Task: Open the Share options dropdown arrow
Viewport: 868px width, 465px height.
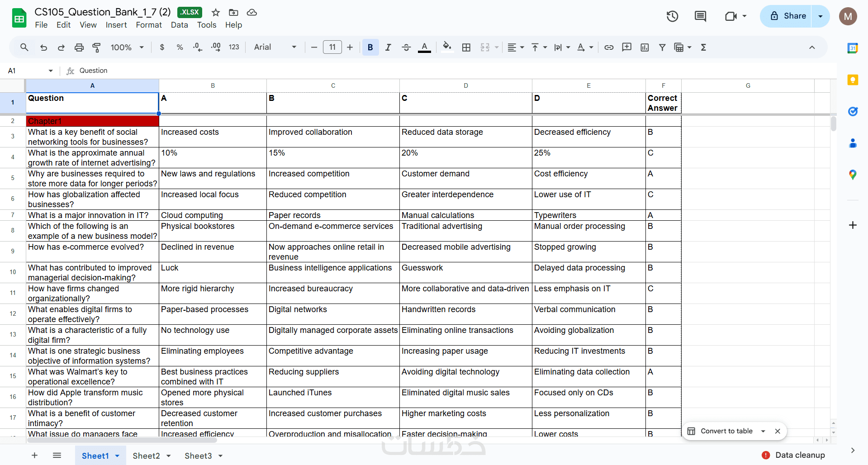Action: [821, 16]
